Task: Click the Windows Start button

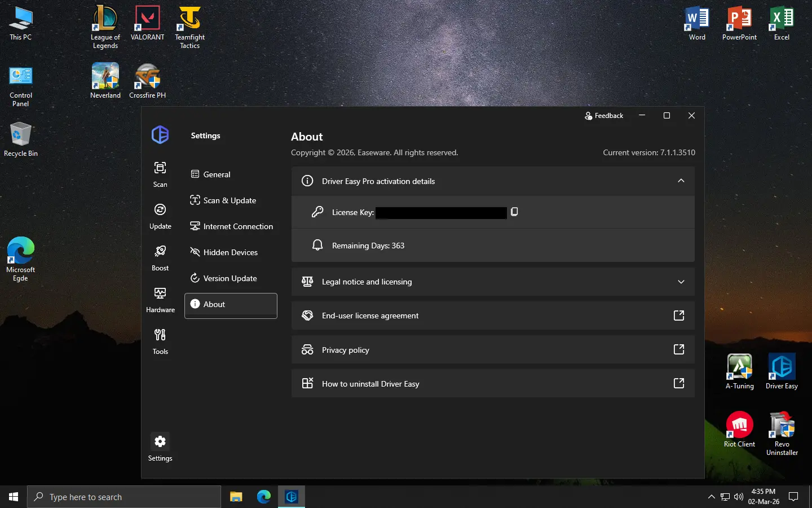Action: (x=14, y=497)
